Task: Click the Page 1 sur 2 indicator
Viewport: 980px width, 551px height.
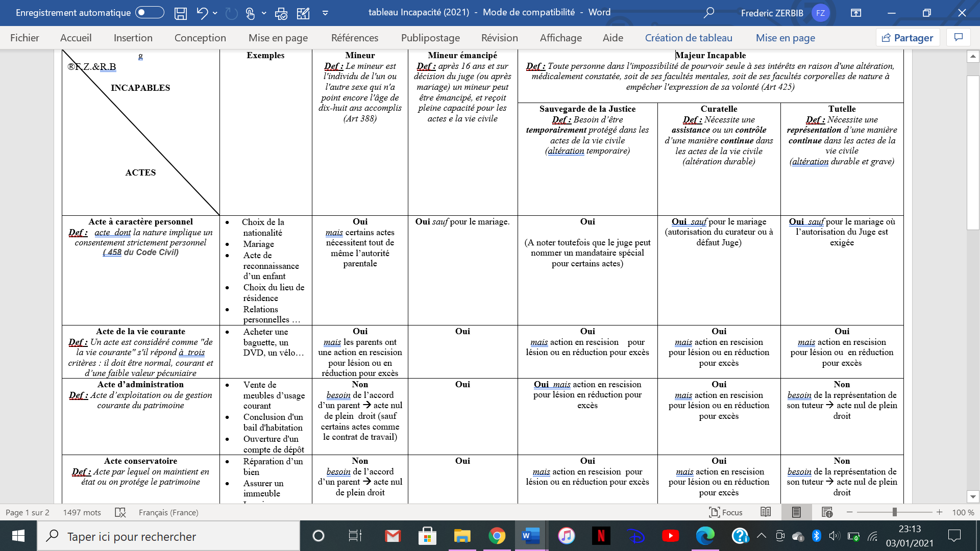Action: [28, 512]
